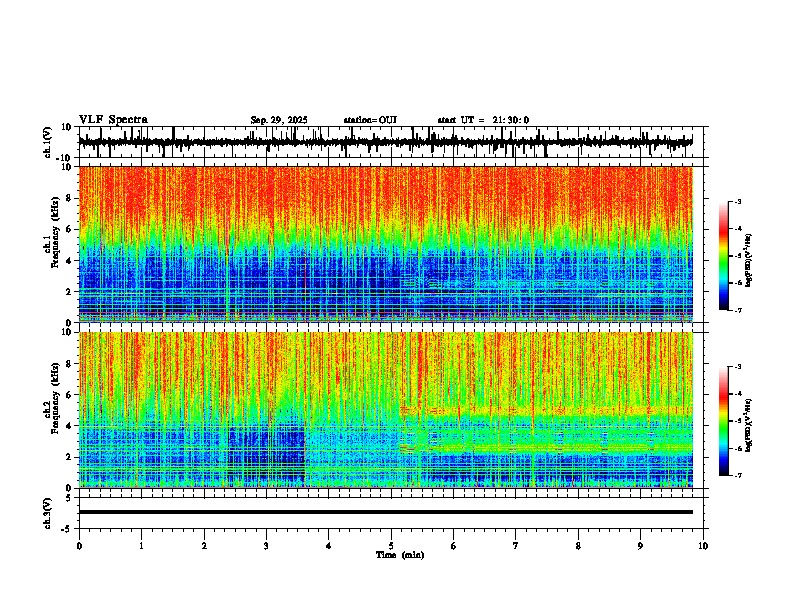792x612 pixels.
Task: Click time axis tick label "8"
Action: (578, 546)
